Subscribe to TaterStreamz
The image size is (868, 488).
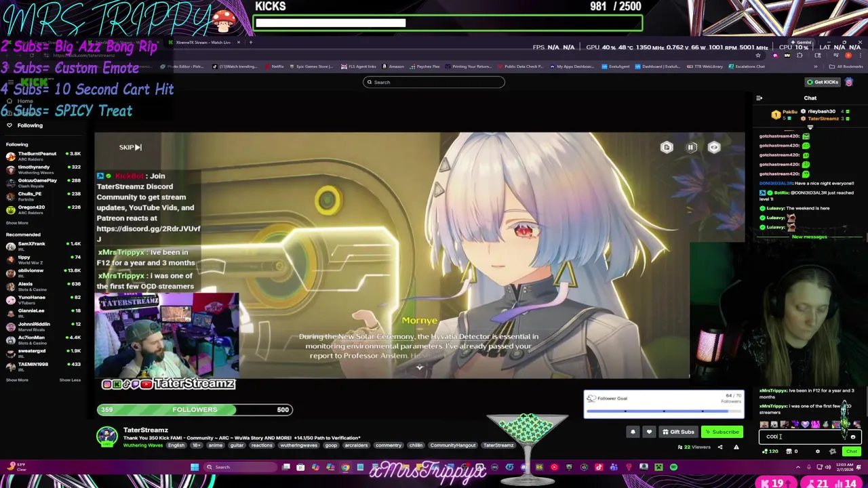[722, 432]
